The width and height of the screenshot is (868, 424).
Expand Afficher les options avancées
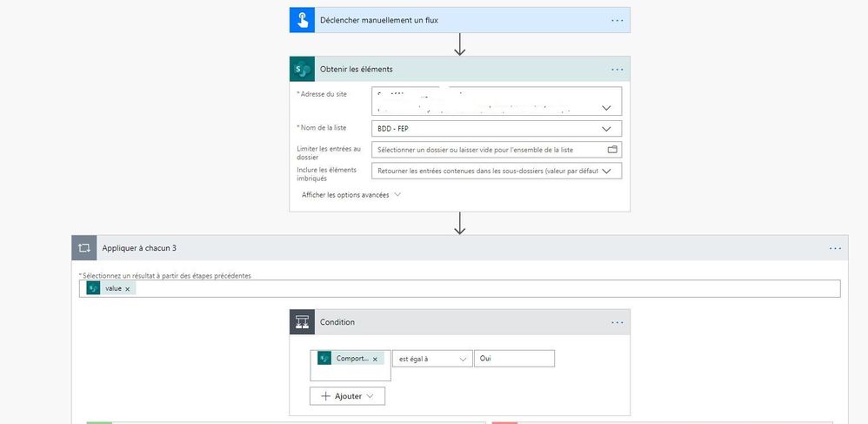pyautogui.click(x=351, y=195)
